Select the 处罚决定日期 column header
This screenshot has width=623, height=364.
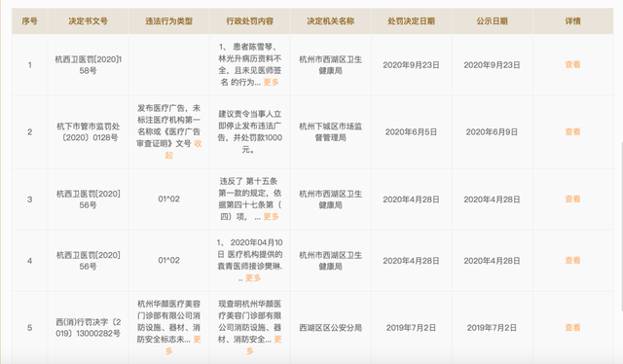click(x=411, y=21)
